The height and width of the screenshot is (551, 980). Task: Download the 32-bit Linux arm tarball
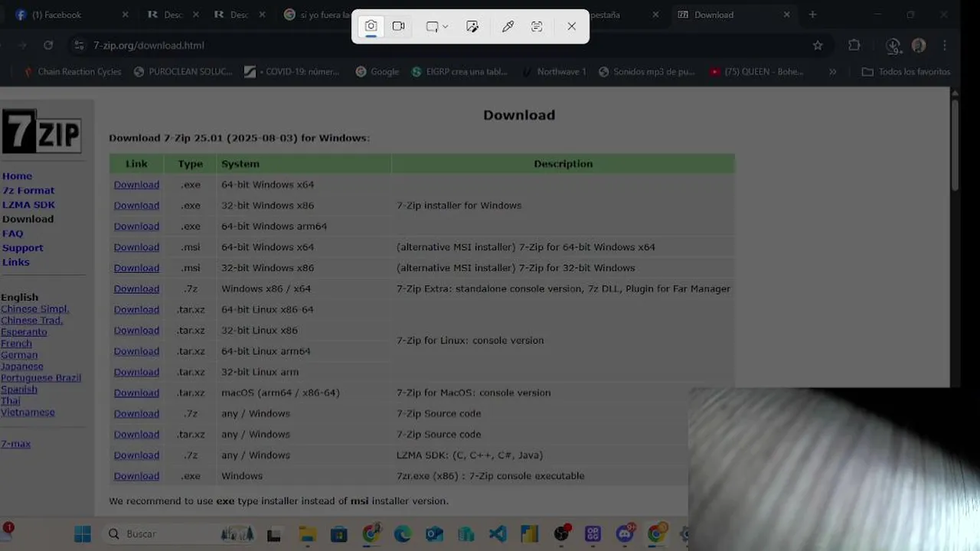point(136,372)
